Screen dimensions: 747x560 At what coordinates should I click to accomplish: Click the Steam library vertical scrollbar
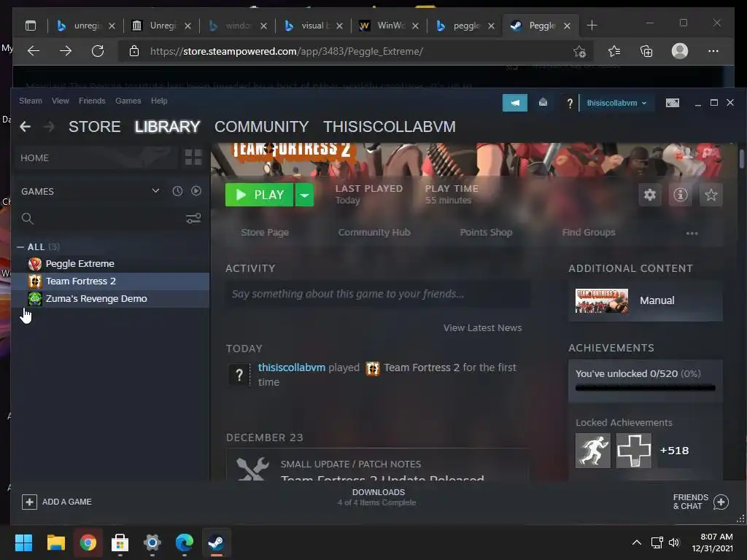742,158
